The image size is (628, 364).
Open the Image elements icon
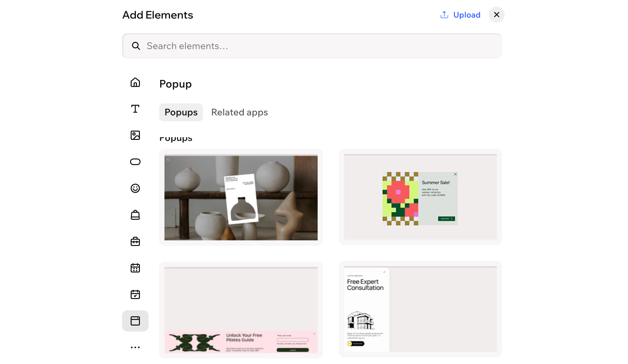[x=135, y=135]
